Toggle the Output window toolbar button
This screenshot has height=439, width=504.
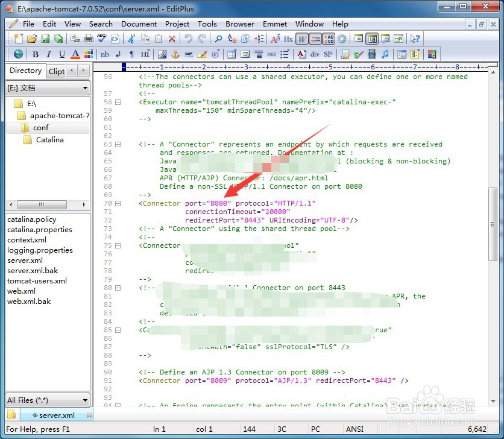[385, 39]
